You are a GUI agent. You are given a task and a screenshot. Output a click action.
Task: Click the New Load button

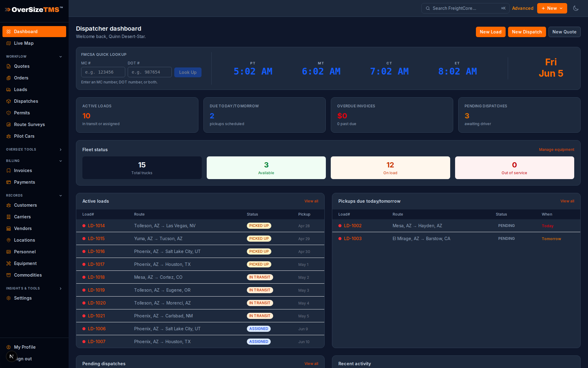491,32
